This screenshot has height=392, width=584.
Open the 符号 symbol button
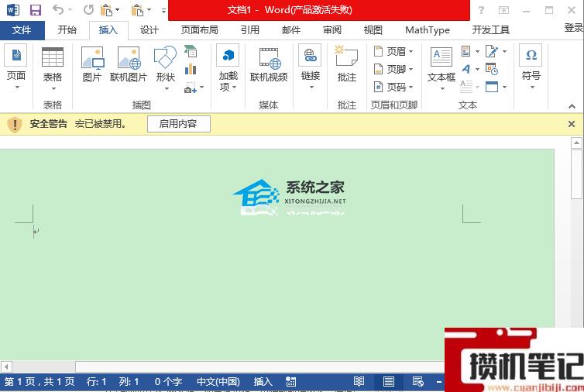point(531,67)
